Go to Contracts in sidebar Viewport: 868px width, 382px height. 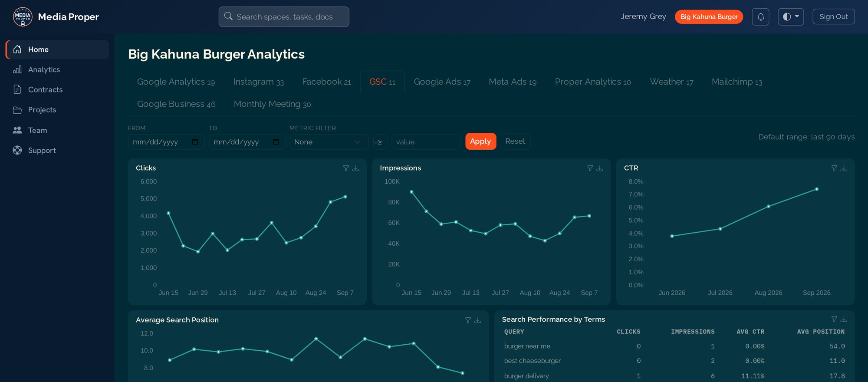tap(57, 89)
